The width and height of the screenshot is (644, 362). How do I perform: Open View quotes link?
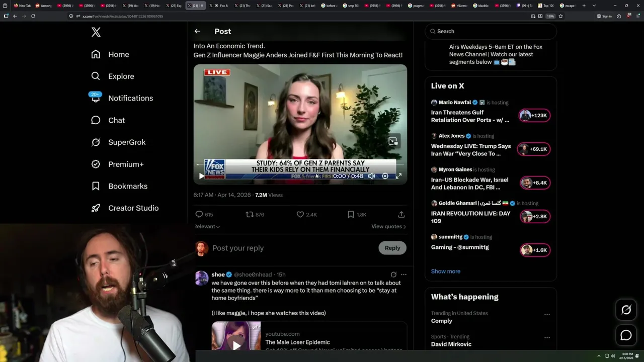[x=388, y=227]
